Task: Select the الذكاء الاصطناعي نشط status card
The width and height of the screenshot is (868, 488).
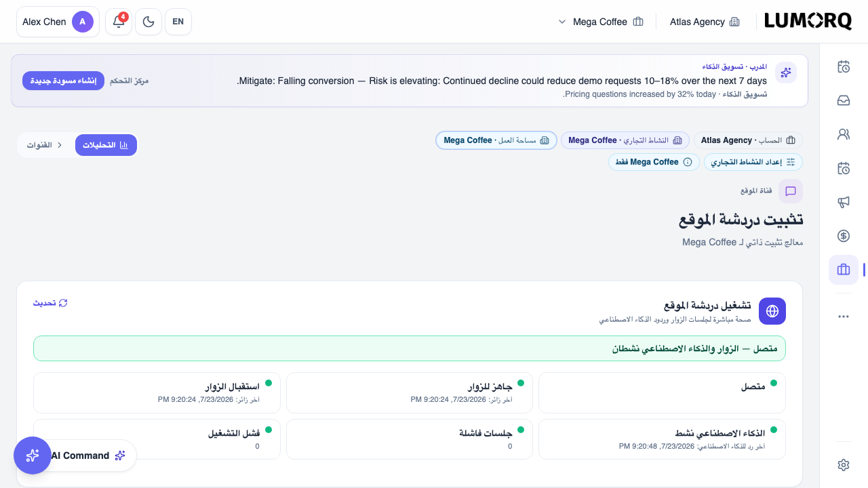Action: click(x=662, y=439)
